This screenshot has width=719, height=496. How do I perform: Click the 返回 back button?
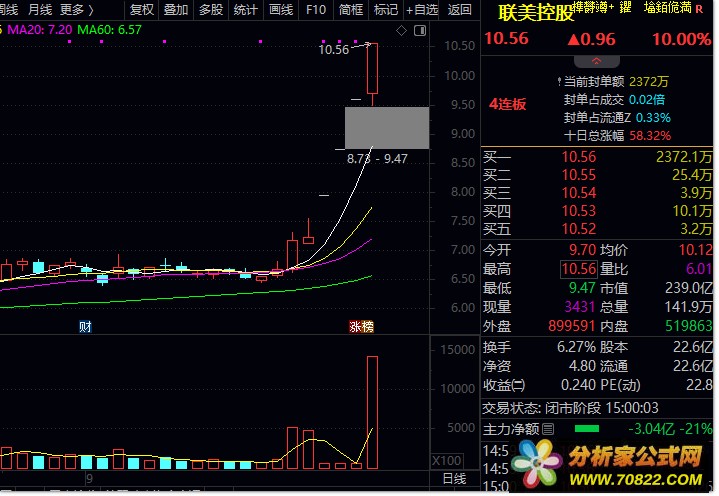click(x=459, y=9)
